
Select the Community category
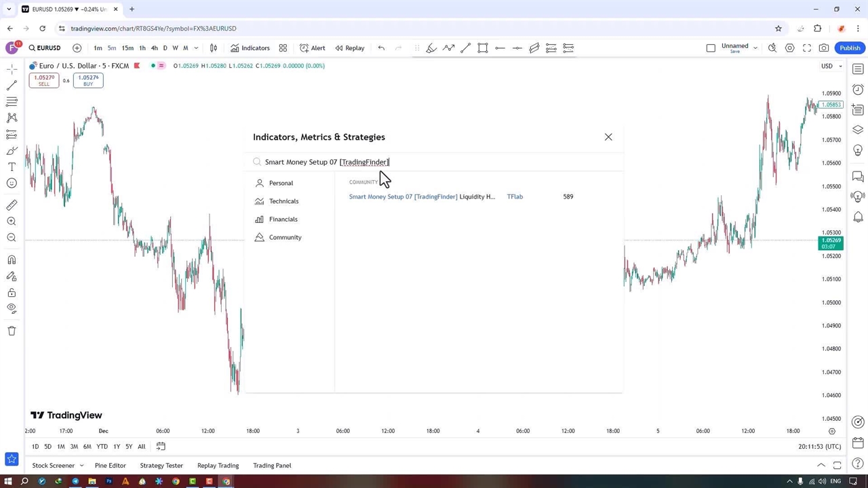pyautogui.click(x=285, y=237)
